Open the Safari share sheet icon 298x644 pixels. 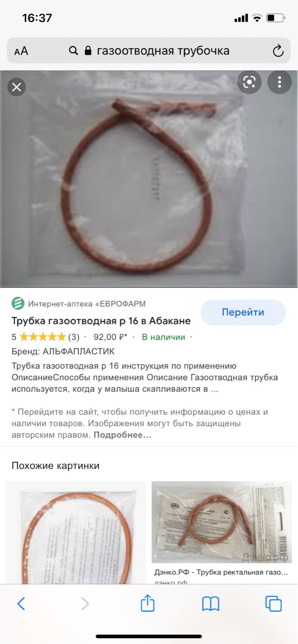pos(148,603)
